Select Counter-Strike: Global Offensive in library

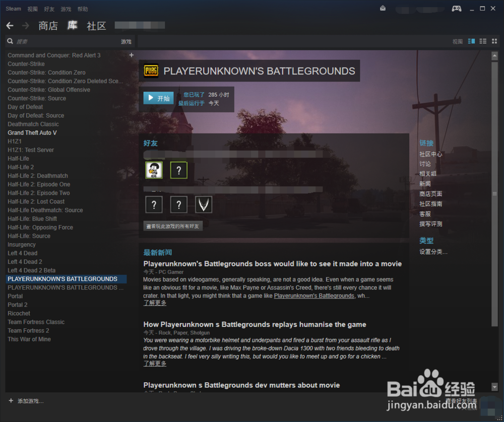(49, 90)
